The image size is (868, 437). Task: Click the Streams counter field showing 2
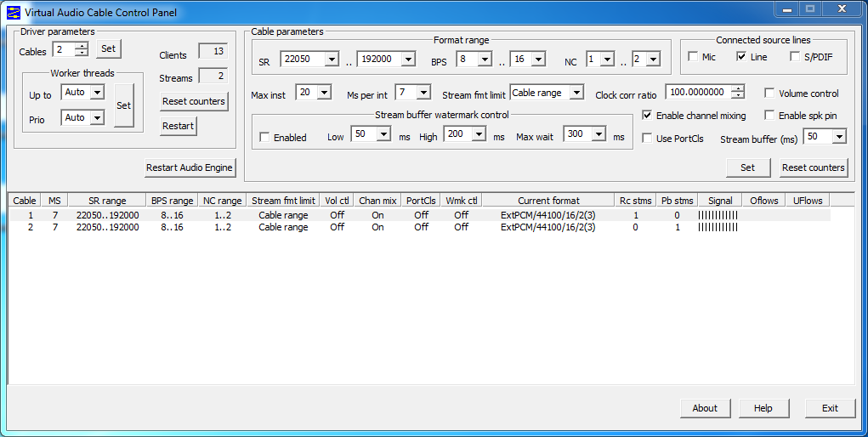click(x=213, y=76)
